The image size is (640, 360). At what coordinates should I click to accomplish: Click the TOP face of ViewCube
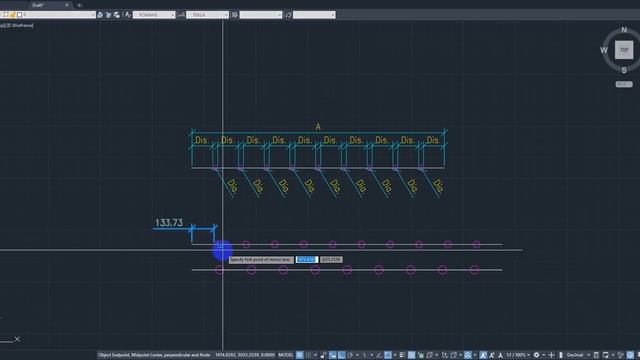624,50
